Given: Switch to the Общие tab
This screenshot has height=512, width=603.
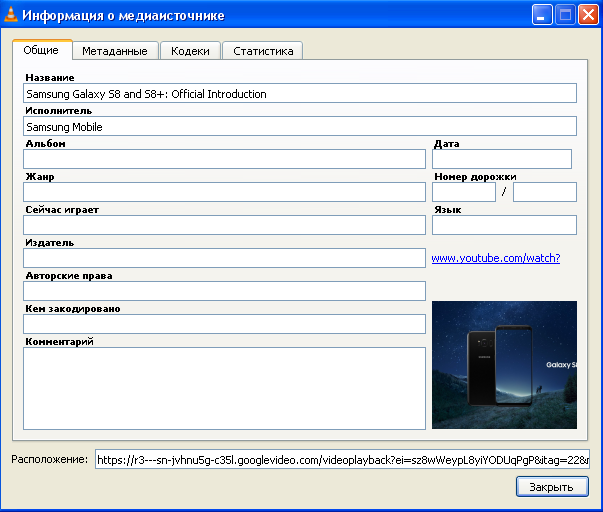Looking at the screenshot, I should click(42, 50).
